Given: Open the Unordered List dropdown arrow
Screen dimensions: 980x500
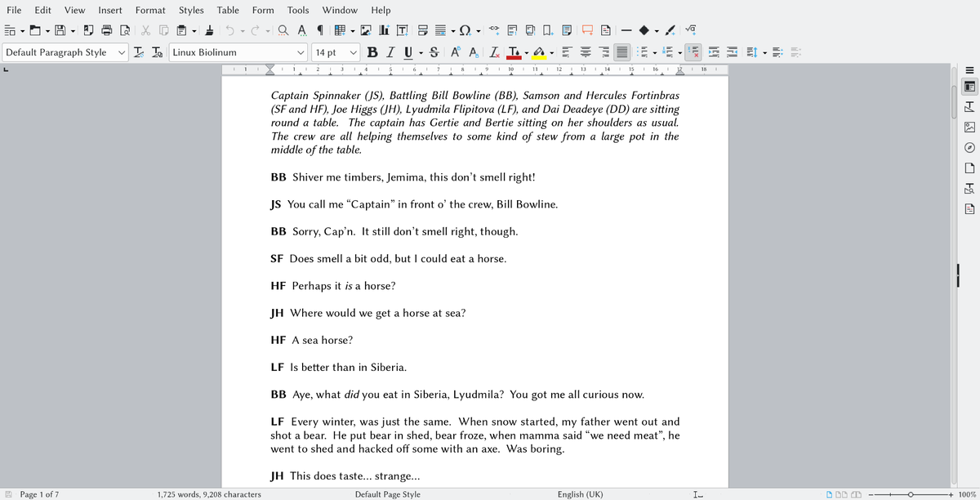Looking at the screenshot, I should click(x=655, y=52).
